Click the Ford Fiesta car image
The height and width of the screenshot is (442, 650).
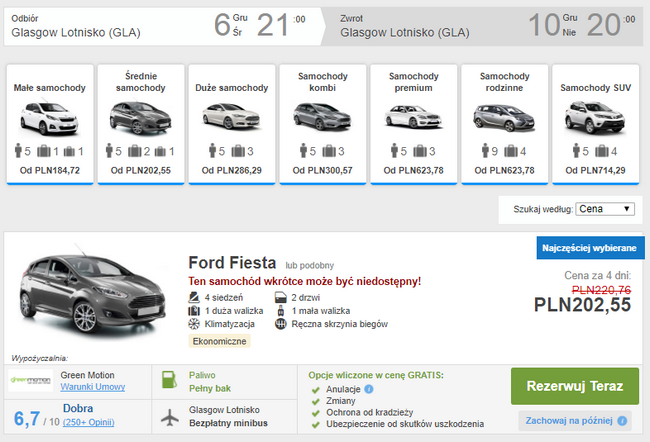pyautogui.click(x=92, y=290)
